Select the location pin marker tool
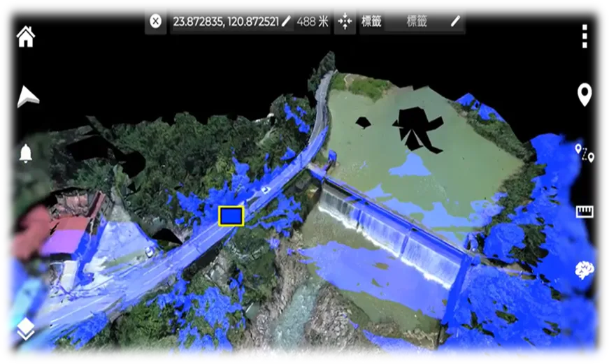Viewport: 609px width, 364px height. [584, 94]
